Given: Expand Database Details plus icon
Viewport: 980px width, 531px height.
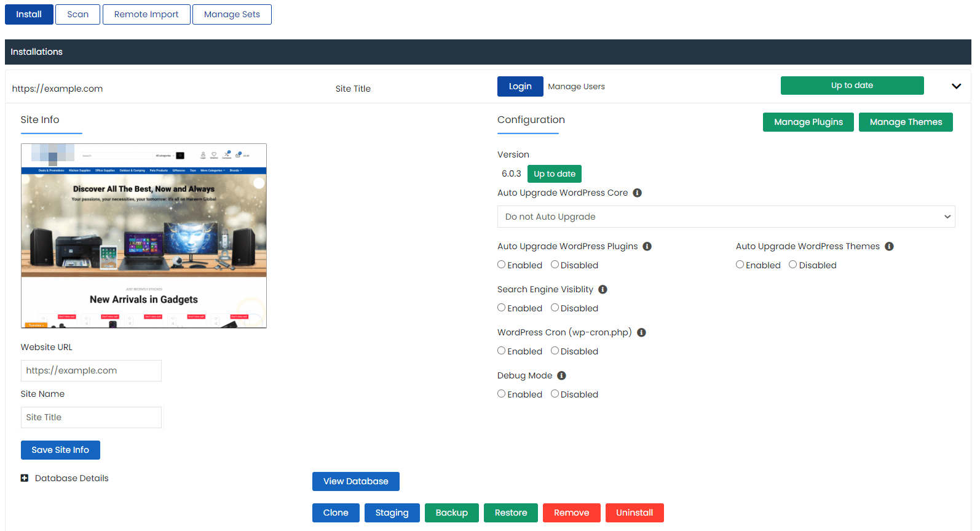Looking at the screenshot, I should (25, 478).
